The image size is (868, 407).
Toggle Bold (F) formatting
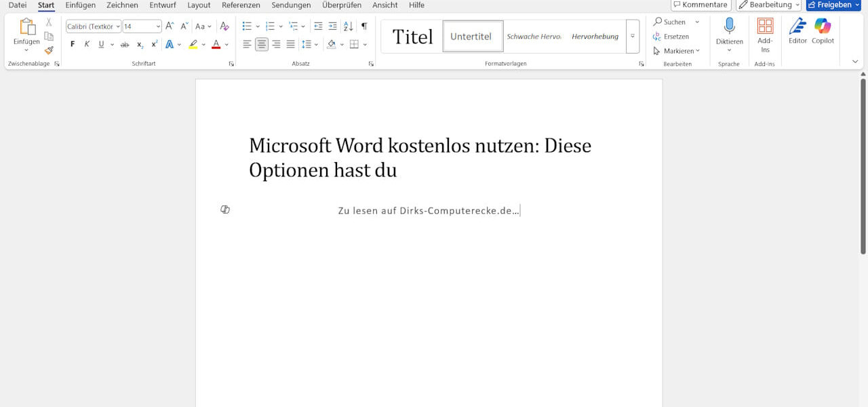coord(73,45)
